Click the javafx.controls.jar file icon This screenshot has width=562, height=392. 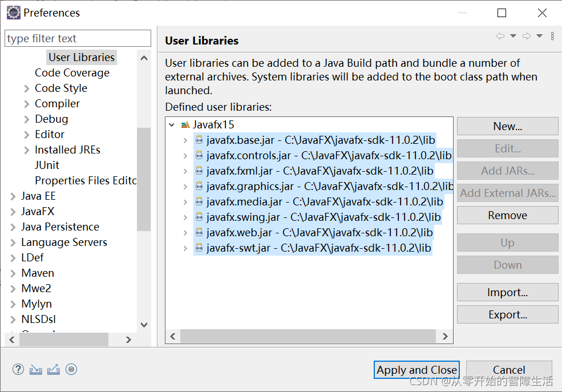[x=199, y=156]
